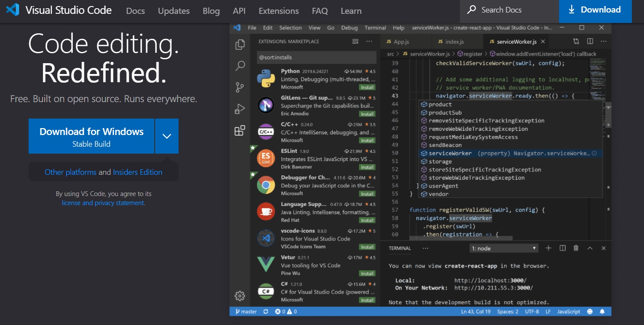The image size is (644, 325).
Task: Click the Debugger for Chrome extension icon
Action: point(266,185)
